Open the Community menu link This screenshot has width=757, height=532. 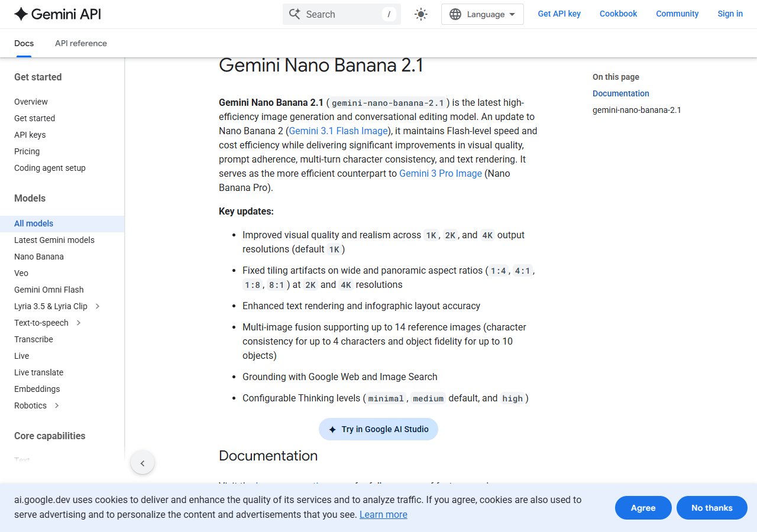677,14
